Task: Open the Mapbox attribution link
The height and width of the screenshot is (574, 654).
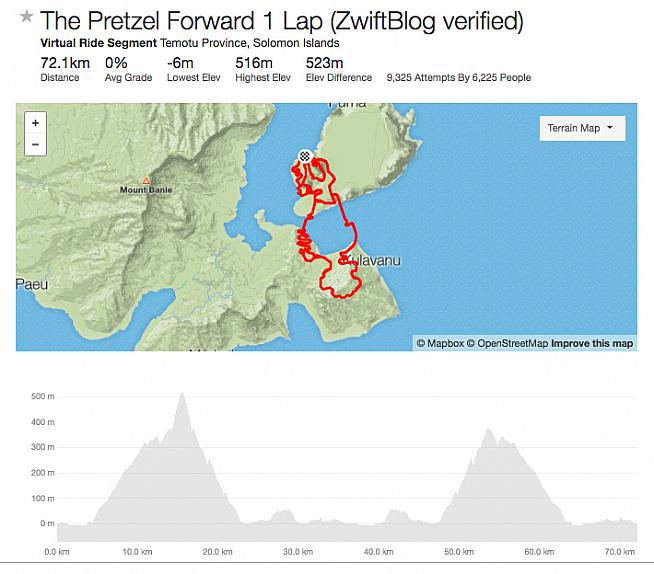Action: (439, 343)
